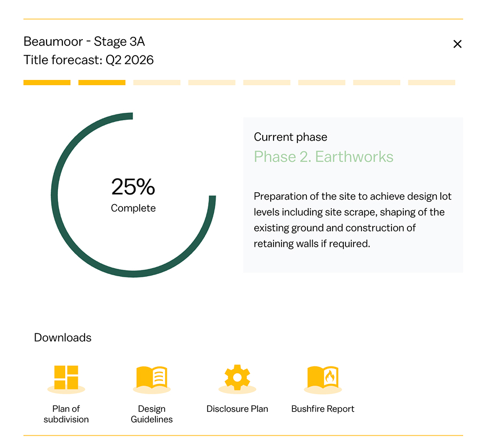Click the 'Plan of subdivision' download label
This screenshot has width=480, height=448.
(x=66, y=414)
